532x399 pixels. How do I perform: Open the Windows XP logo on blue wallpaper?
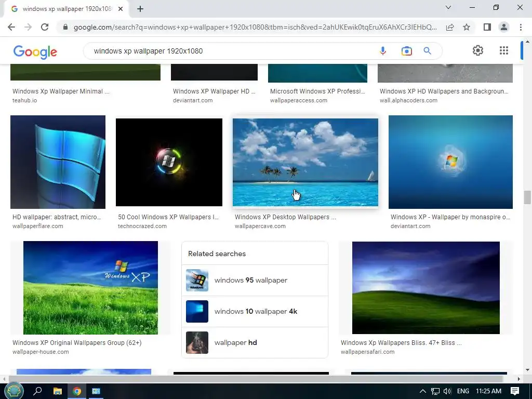[x=450, y=162]
